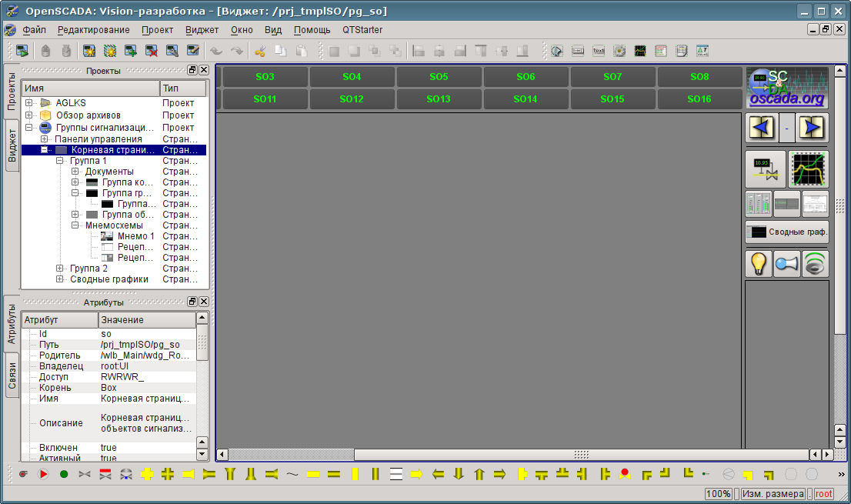The height and width of the screenshot is (504, 851).
Task: Click the scissors cut icon
Action: pyautogui.click(x=260, y=52)
